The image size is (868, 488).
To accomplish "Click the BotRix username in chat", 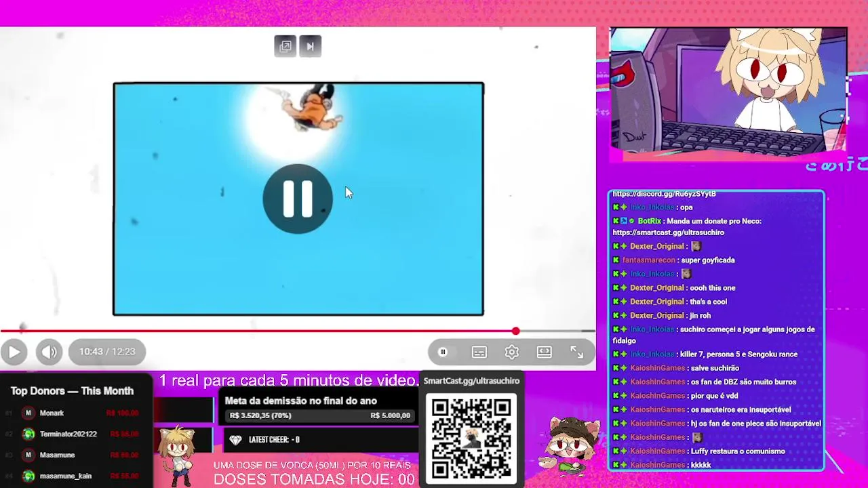I will pos(649,221).
